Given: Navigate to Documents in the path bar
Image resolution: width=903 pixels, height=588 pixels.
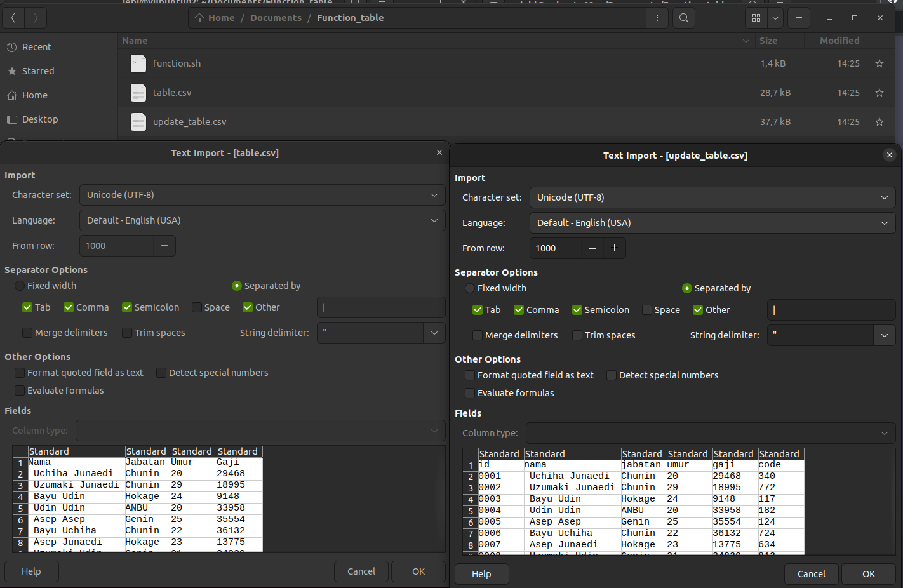Looking at the screenshot, I should click(276, 18).
